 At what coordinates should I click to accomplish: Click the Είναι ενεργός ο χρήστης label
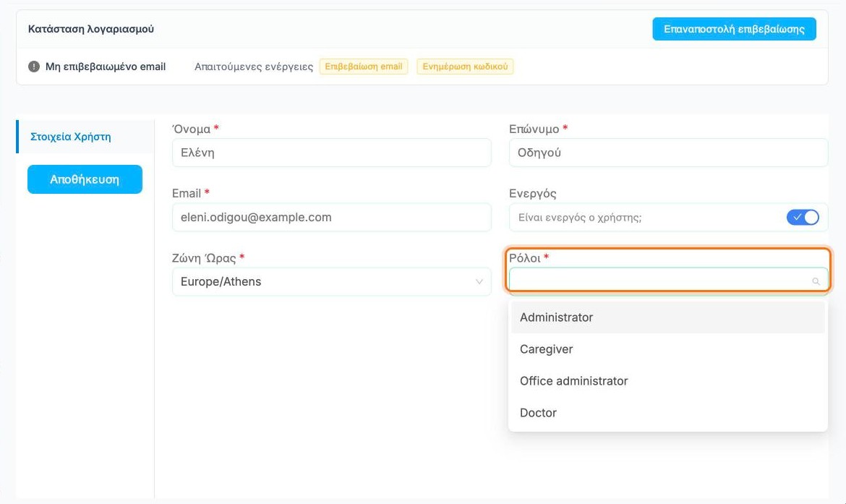pos(580,218)
